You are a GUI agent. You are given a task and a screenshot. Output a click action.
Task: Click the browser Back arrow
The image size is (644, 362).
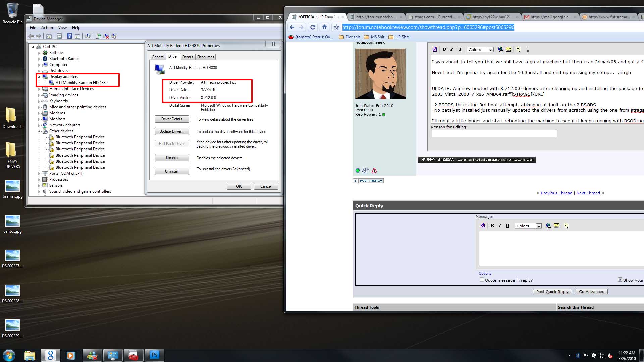(292, 27)
